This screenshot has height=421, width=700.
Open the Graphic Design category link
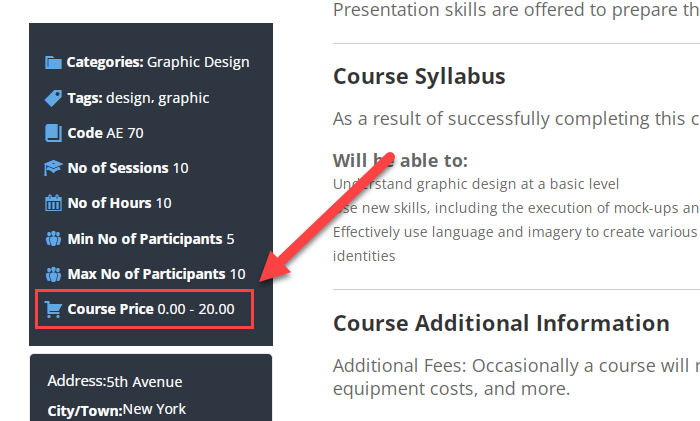pyautogui.click(x=198, y=63)
